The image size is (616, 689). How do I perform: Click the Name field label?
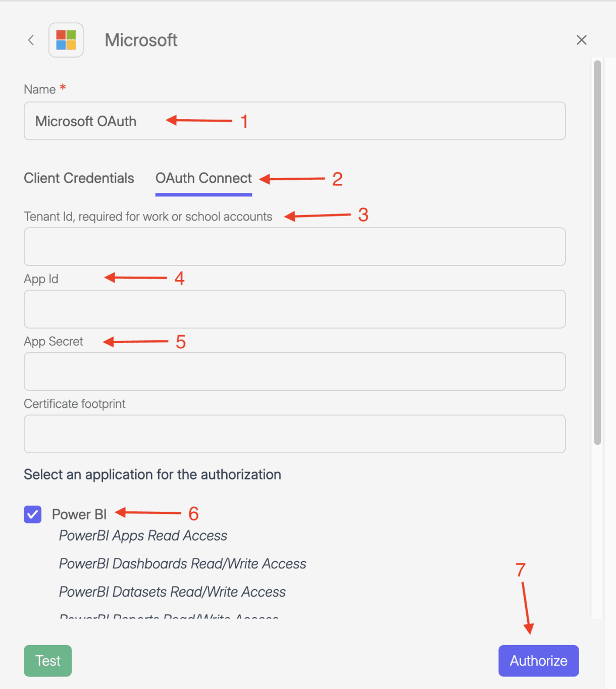40,90
